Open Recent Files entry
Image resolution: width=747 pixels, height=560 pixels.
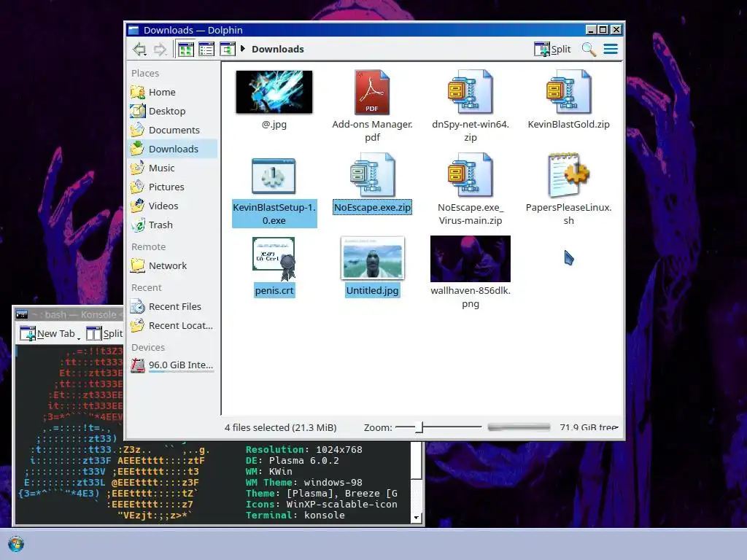(174, 307)
